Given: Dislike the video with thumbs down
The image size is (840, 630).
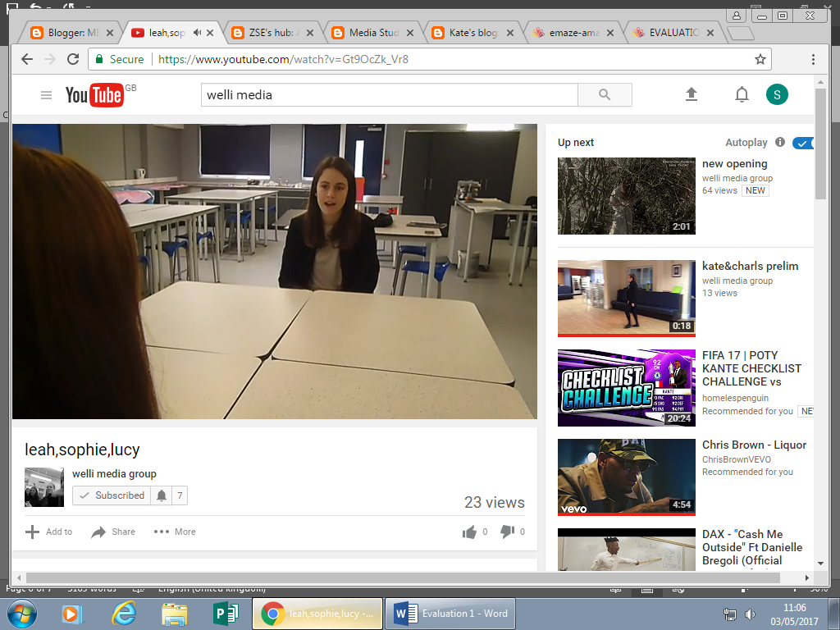Looking at the screenshot, I should click(x=508, y=532).
